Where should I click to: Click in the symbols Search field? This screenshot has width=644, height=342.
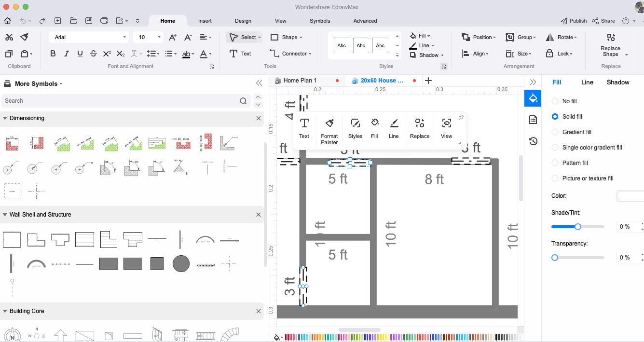(121, 101)
